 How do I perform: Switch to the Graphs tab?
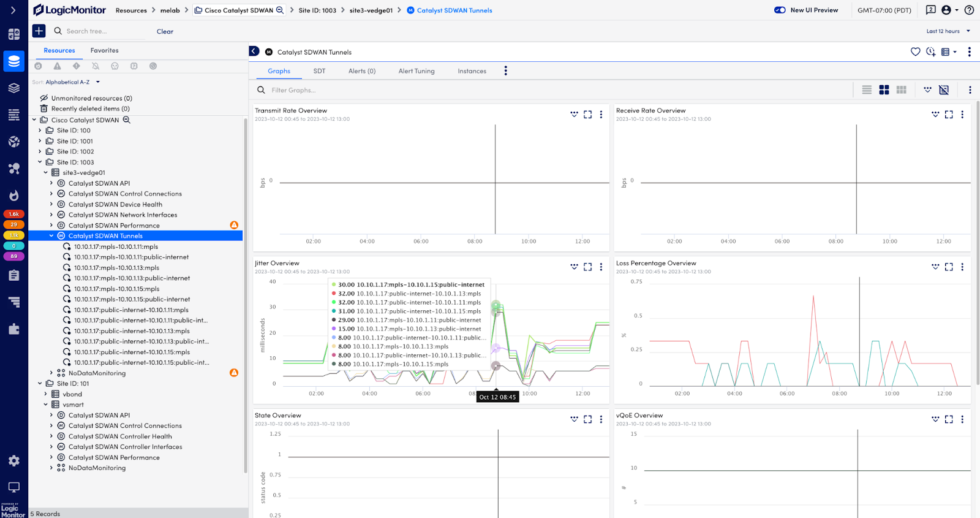click(279, 71)
